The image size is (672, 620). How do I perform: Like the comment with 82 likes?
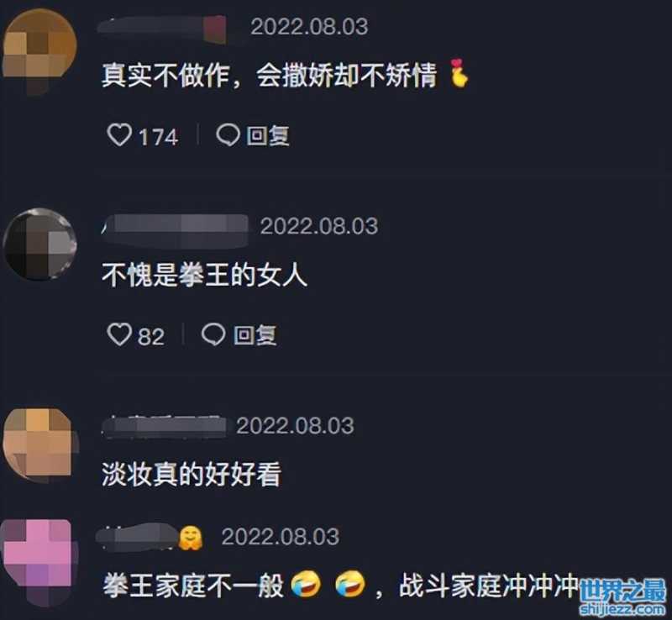119,334
